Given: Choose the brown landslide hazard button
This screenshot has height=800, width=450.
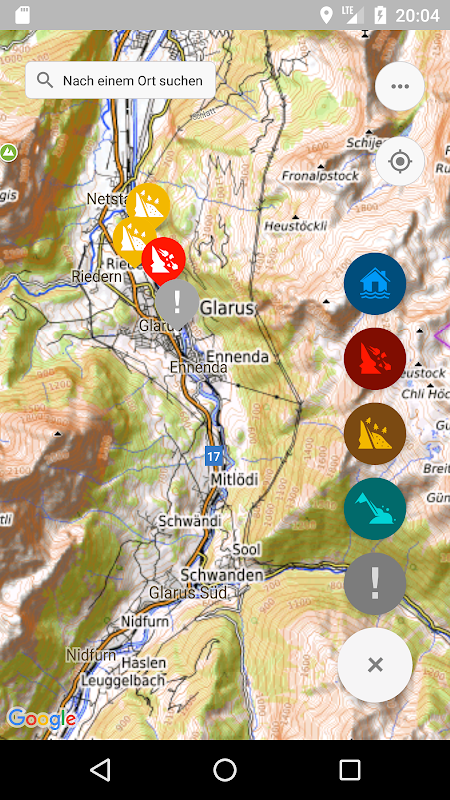Looking at the screenshot, I should point(375,434).
